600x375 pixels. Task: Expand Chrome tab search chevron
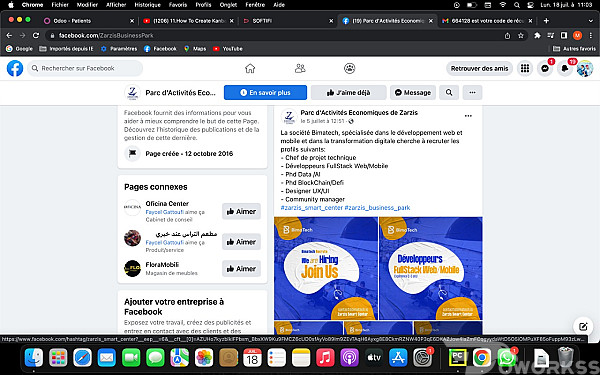pyautogui.click(x=590, y=21)
